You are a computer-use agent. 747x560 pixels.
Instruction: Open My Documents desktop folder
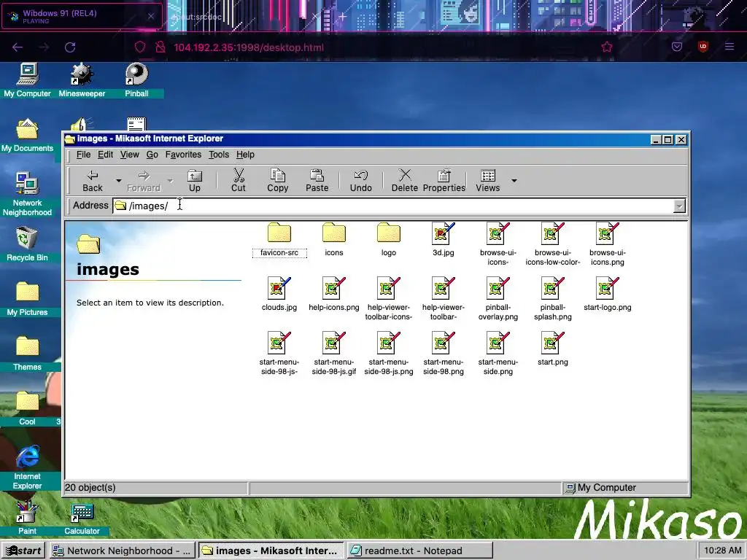coord(27,135)
